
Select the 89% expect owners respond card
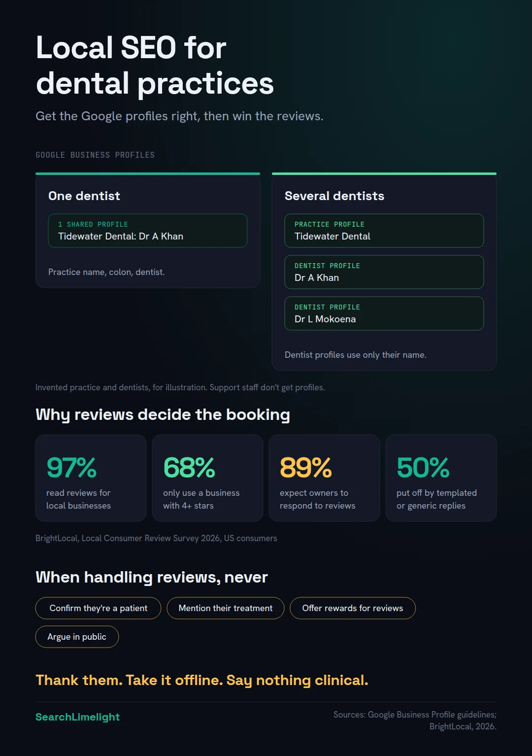(x=324, y=478)
